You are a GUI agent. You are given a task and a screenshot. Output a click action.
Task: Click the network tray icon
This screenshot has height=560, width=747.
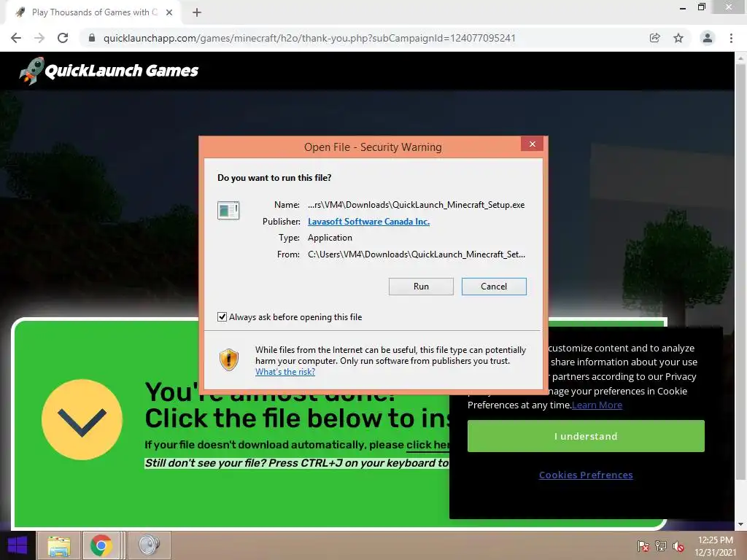point(661,546)
